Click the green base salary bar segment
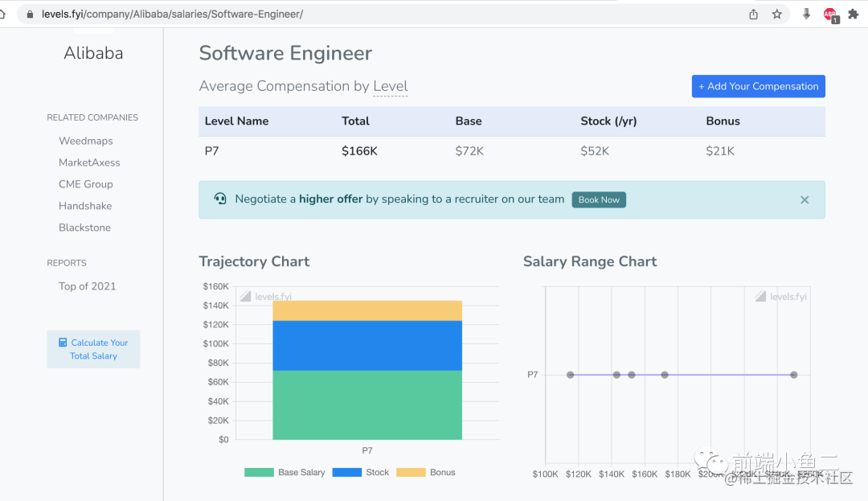 [367, 405]
